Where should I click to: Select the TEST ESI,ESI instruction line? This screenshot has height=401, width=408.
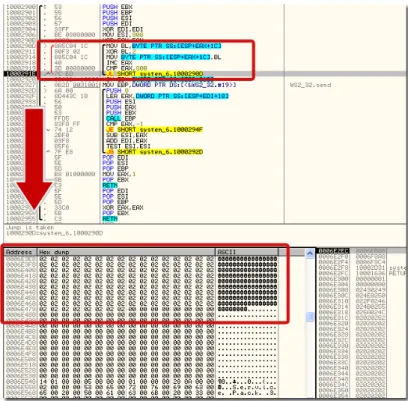click(x=128, y=146)
